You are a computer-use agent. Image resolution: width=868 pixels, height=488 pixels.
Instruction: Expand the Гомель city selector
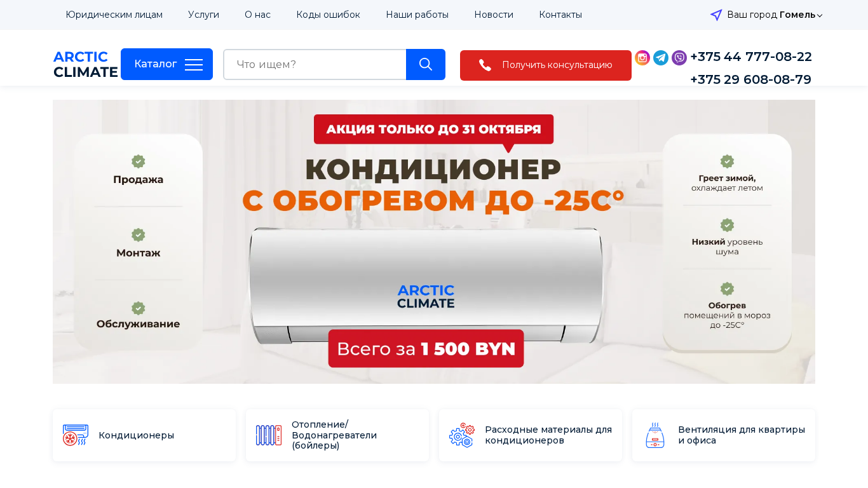[801, 15]
